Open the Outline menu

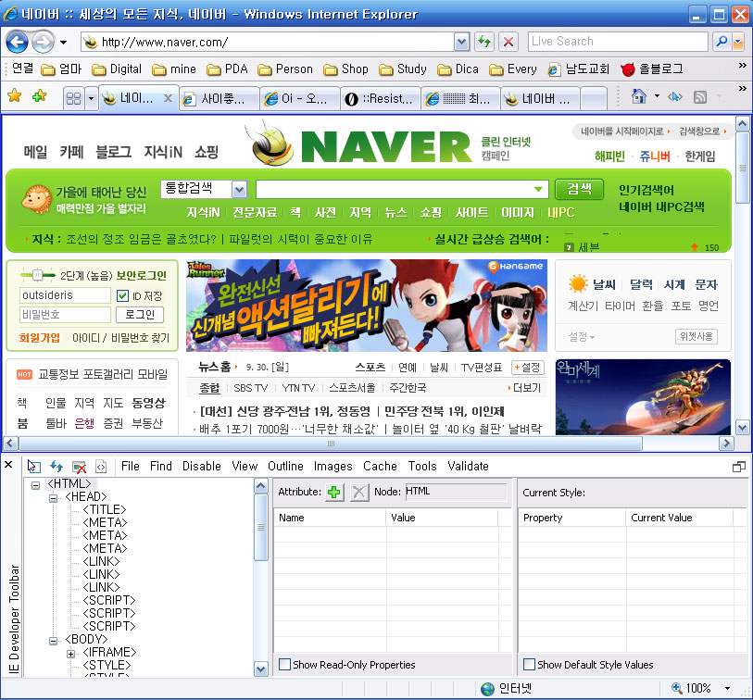[x=285, y=466]
